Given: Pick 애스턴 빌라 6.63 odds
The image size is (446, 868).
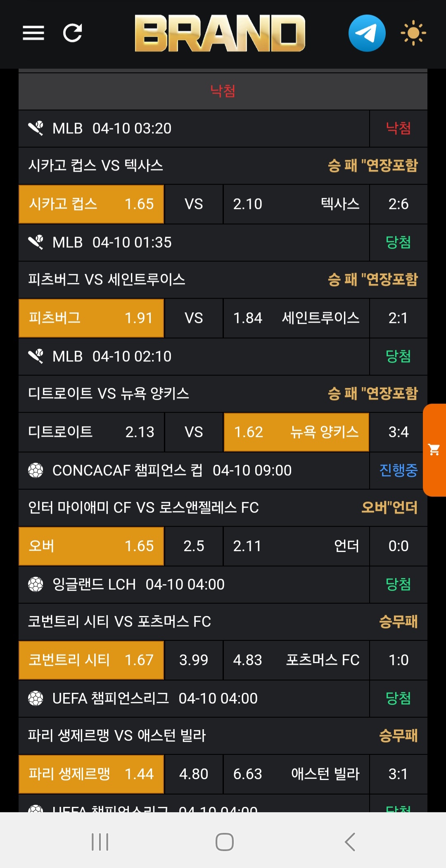Looking at the screenshot, I should coord(296,774).
